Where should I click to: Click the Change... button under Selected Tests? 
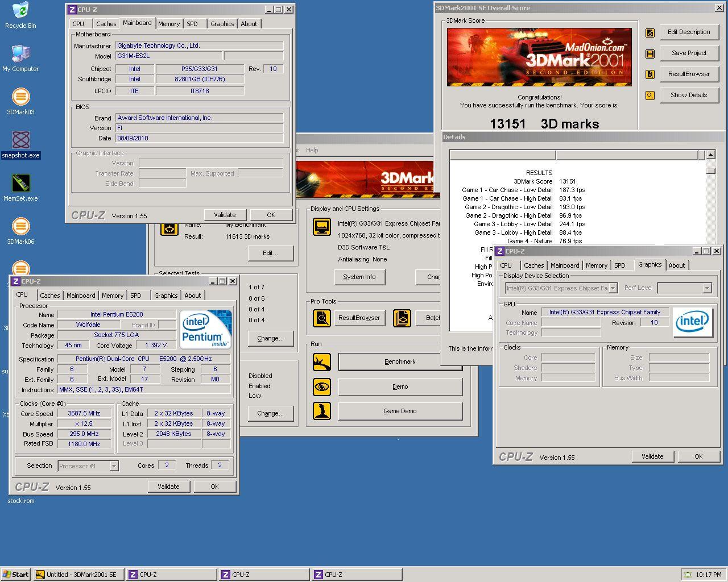[270, 338]
